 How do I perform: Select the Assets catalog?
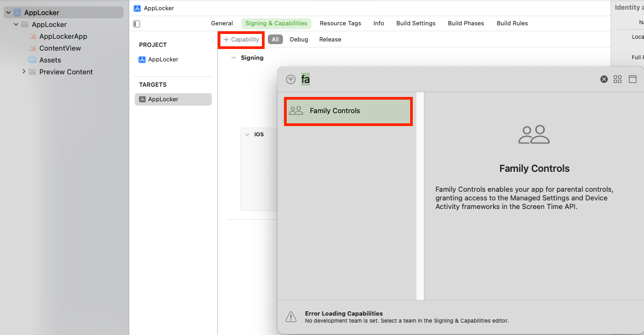(x=50, y=60)
